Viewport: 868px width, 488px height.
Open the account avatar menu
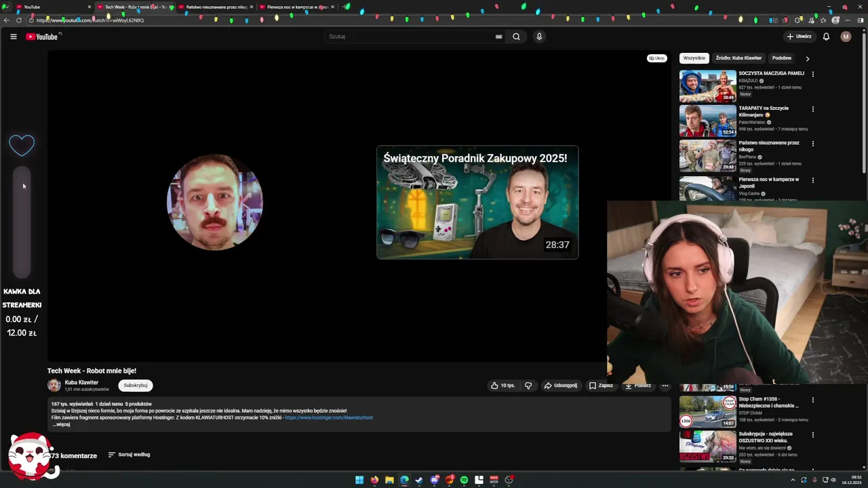click(846, 37)
